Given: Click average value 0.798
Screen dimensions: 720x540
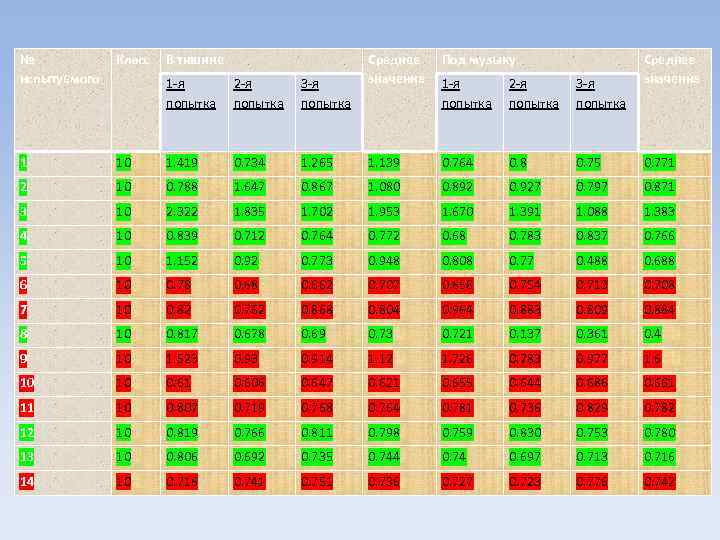Looking at the screenshot, I should pyautogui.click(x=383, y=433).
